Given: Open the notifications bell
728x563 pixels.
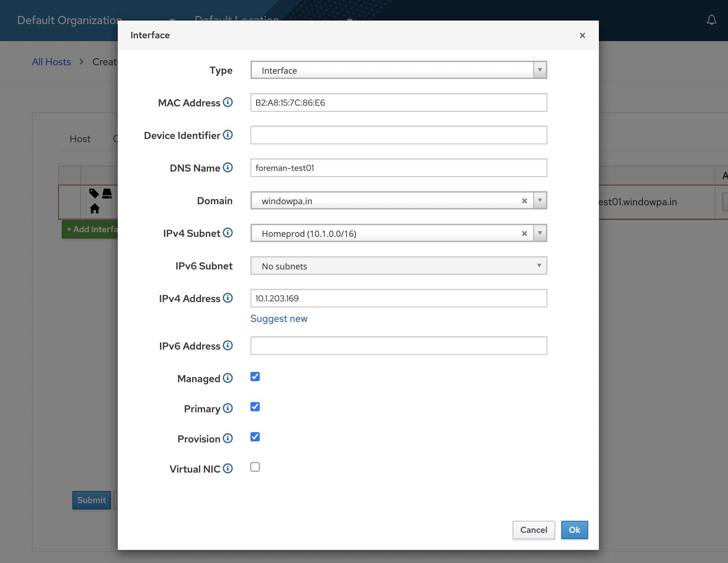Looking at the screenshot, I should tap(711, 20).
